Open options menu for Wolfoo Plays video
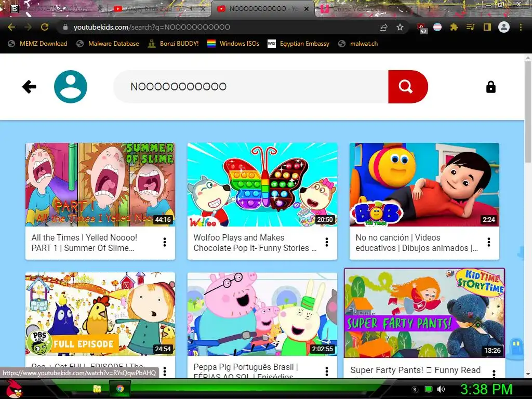This screenshot has width=532, height=399. (x=327, y=242)
